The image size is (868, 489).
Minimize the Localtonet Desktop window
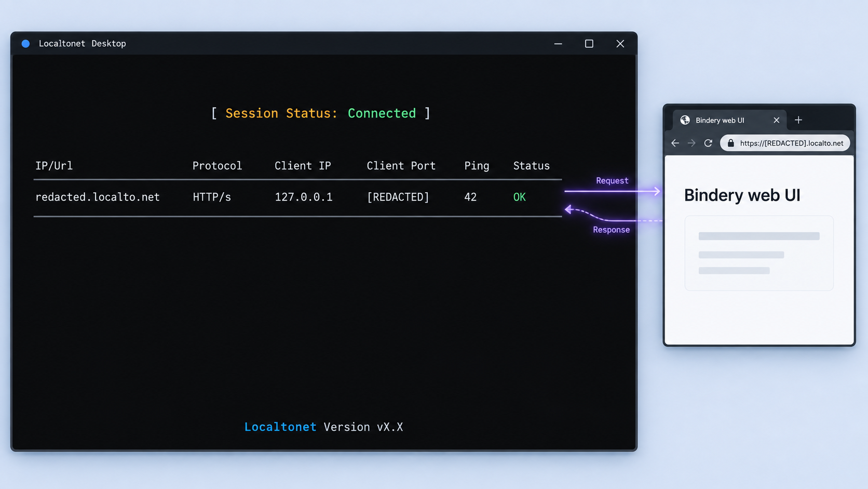(x=558, y=44)
